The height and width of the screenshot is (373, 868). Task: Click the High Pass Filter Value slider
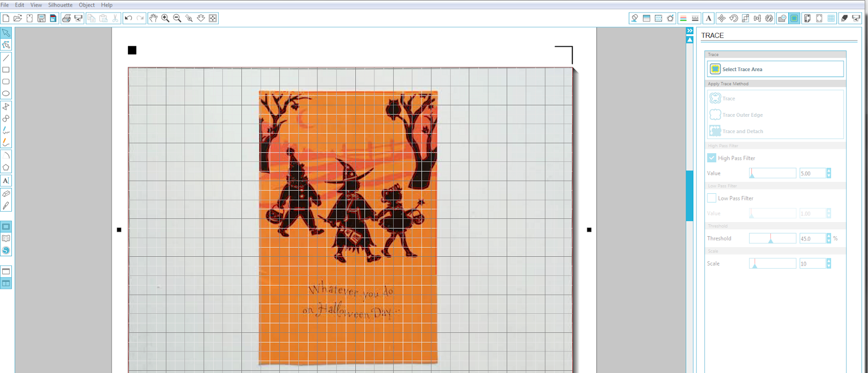pos(773,173)
